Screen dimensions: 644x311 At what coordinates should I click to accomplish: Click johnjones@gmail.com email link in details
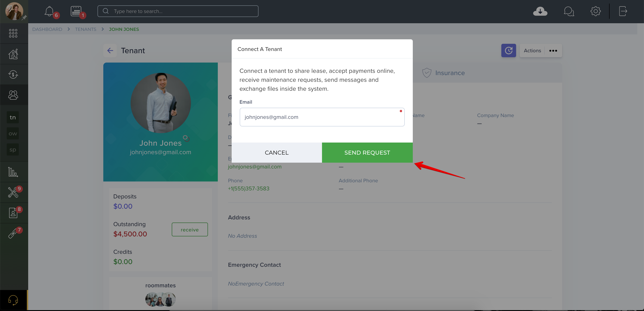[254, 167]
